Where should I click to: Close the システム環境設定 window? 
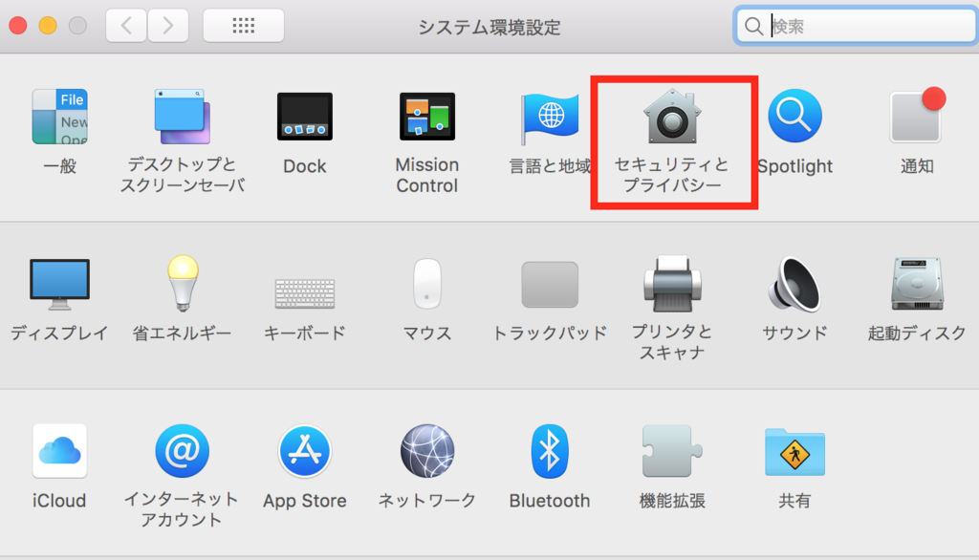[18, 26]
